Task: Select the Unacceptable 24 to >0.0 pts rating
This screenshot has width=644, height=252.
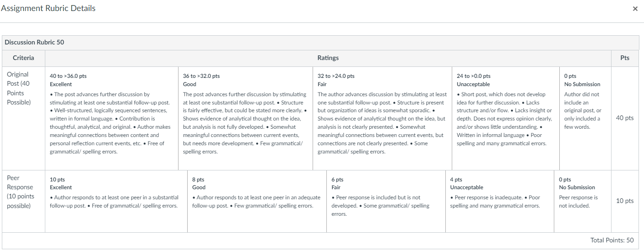Action: (x=506, y=118)
